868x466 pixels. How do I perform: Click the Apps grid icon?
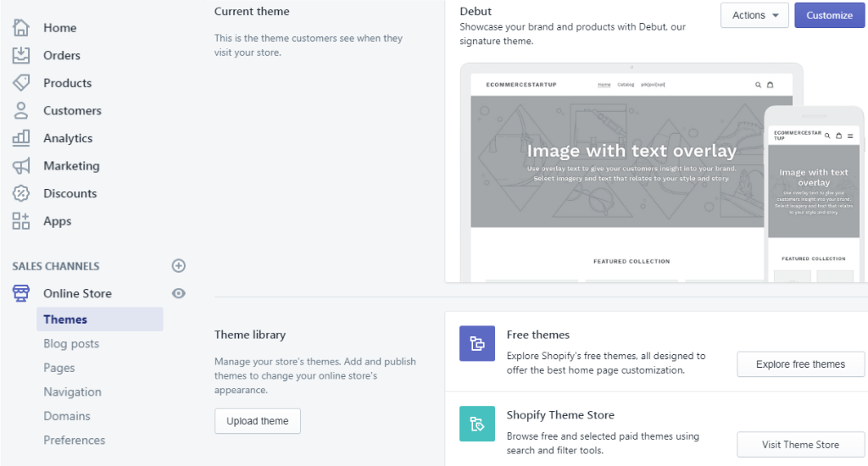[21, 221]
